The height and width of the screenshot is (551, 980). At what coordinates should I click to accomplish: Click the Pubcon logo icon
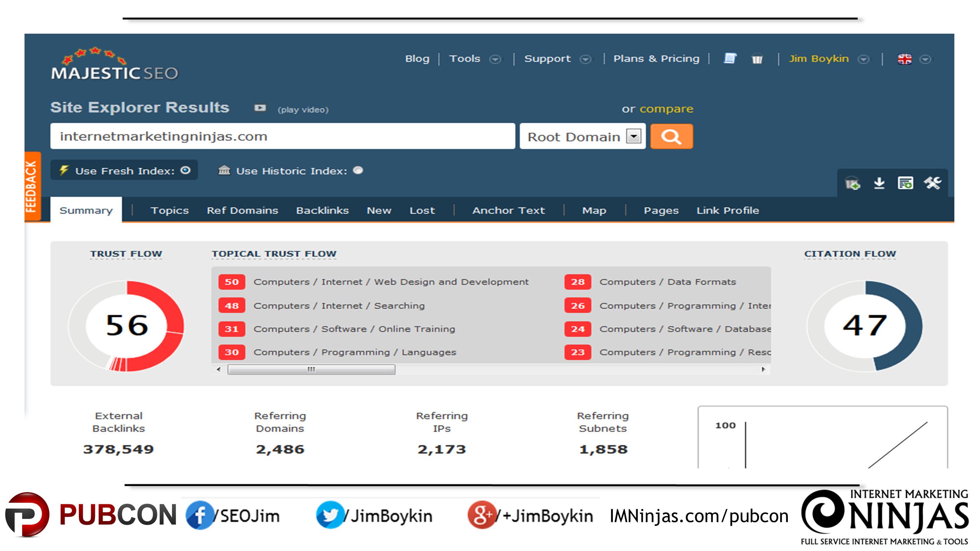click(27, 515)
